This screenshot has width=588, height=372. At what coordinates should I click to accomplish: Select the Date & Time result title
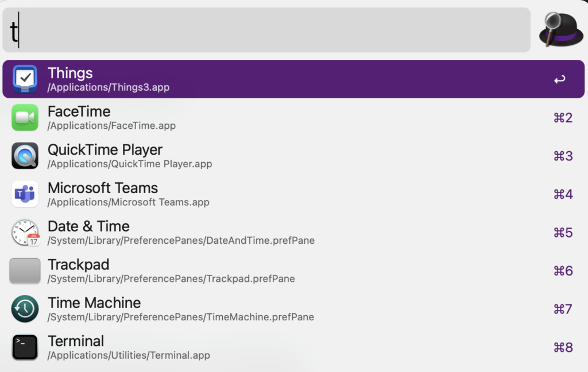[88, 227]
